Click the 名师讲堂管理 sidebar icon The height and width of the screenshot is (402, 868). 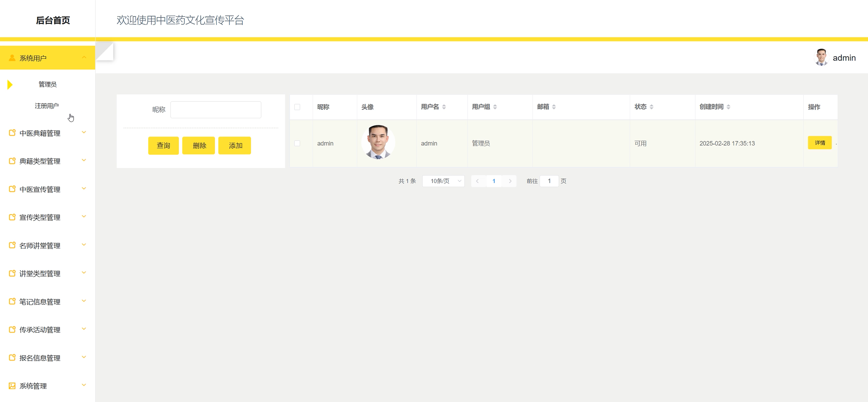[12, 245]
